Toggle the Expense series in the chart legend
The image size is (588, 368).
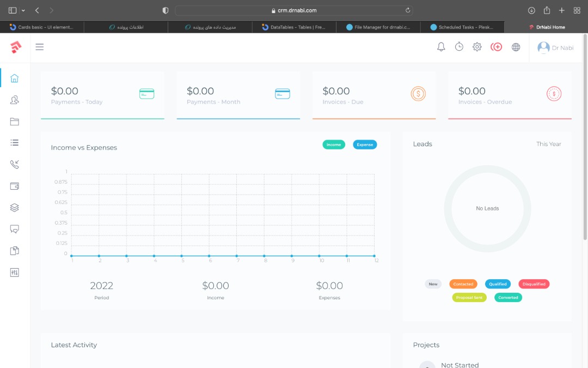pyautogui.click(x=365, y=144)
